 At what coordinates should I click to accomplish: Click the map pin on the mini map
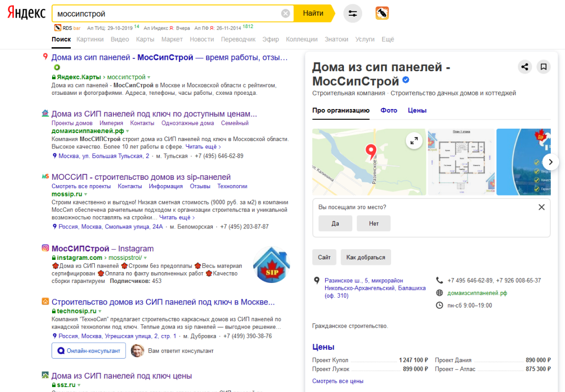pyautogui.click(x=371, y=151)
